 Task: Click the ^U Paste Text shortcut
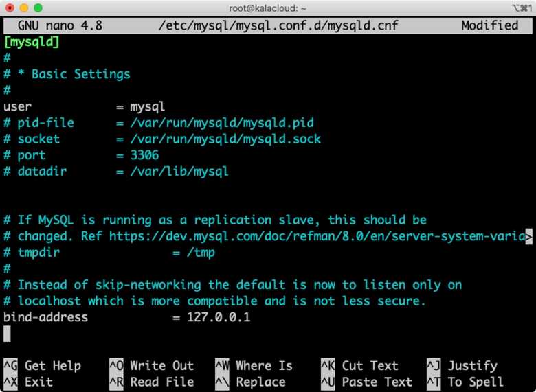(x=367, y=382)
